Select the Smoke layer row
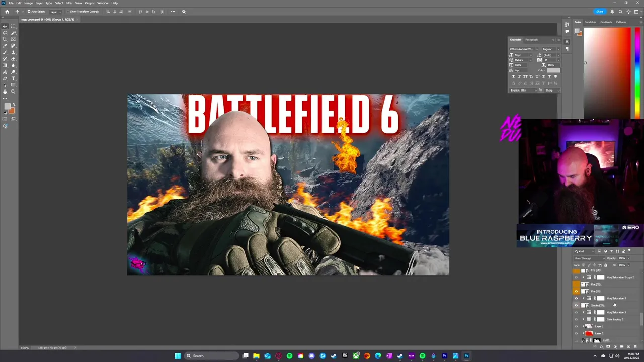The height and width of the screenshot is (362, 644). click(606, 305)
